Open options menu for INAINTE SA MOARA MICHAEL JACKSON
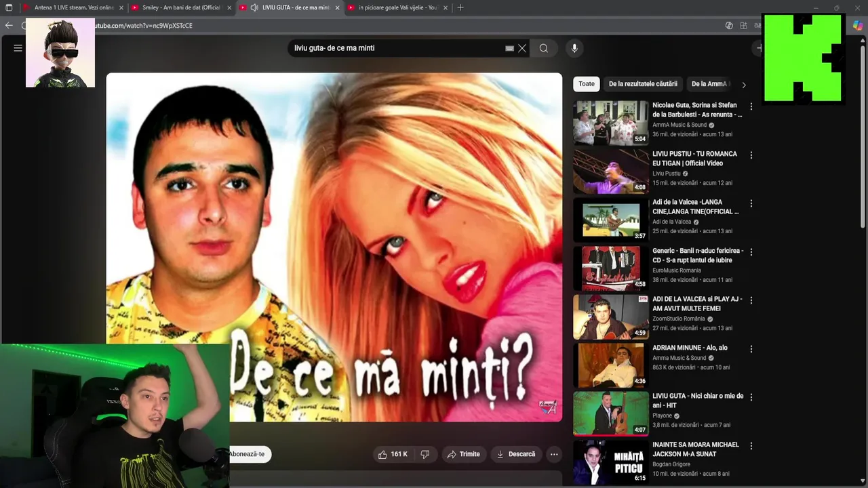Screen dimensions: 868x488 click(751, 446)
